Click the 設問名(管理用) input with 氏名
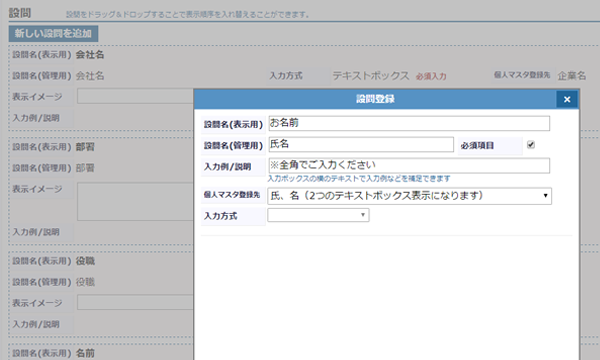 (x=361, y=144)
